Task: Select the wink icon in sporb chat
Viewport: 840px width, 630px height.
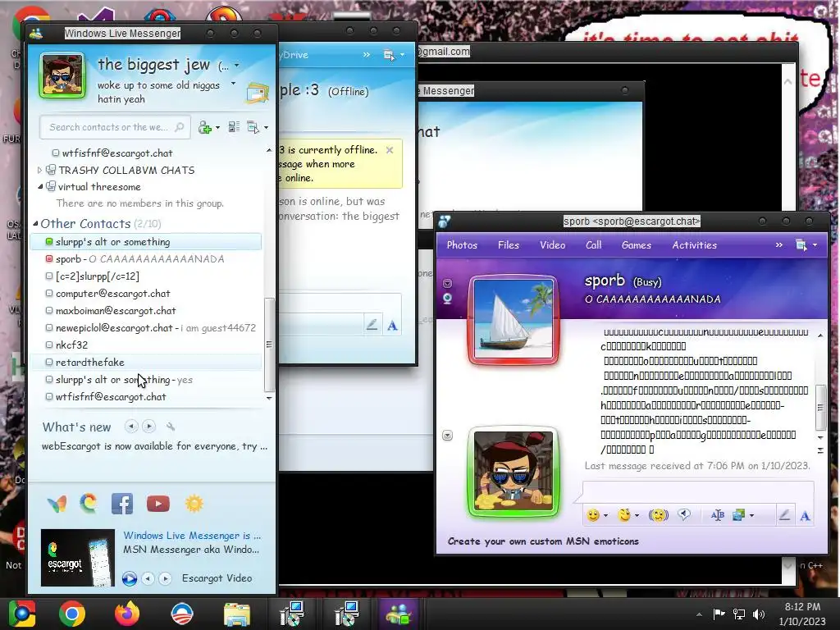Action: (623, 515)
